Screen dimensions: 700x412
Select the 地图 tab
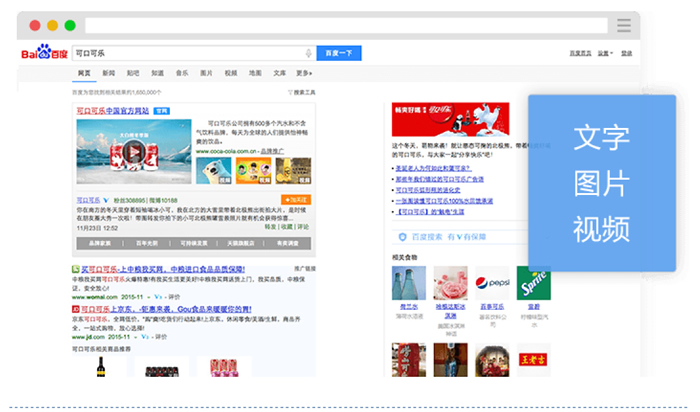coord(255,73)
